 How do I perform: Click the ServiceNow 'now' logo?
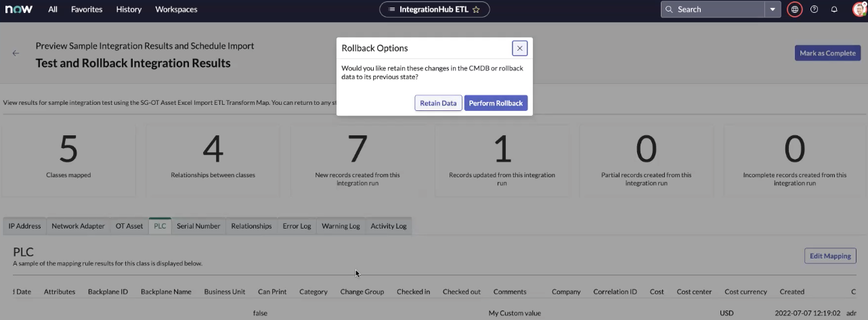pyautogui.click(x=19, y=9)
